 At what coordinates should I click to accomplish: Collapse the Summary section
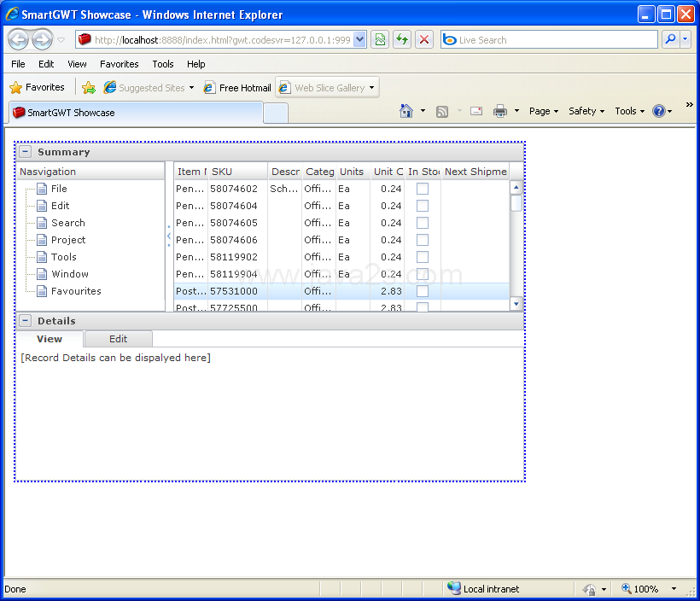pyautogui.click(x=26, y=152)
